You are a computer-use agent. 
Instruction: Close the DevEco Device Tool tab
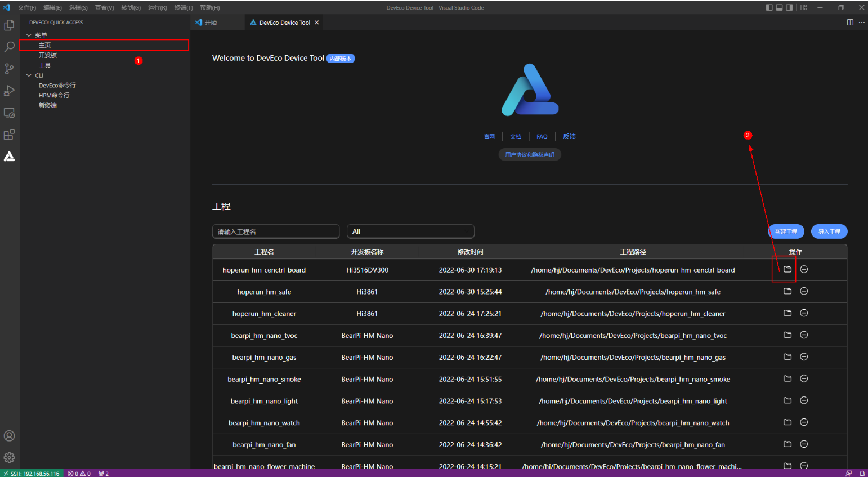click(317, 23)
